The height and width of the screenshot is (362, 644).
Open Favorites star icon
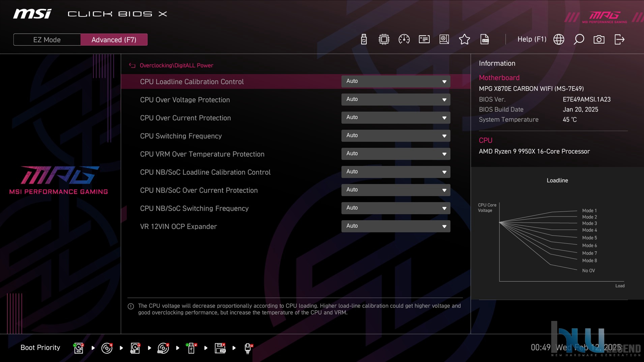point(464,39)
